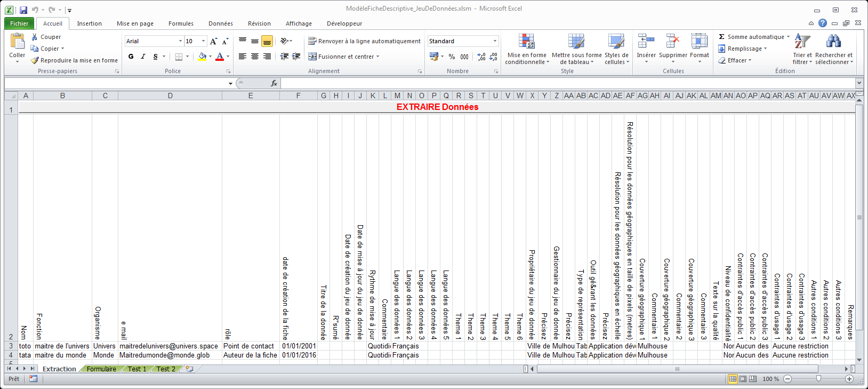Click the Coller paste icon
The height and width of the screenshot is (389, 868).
(17, 42)
